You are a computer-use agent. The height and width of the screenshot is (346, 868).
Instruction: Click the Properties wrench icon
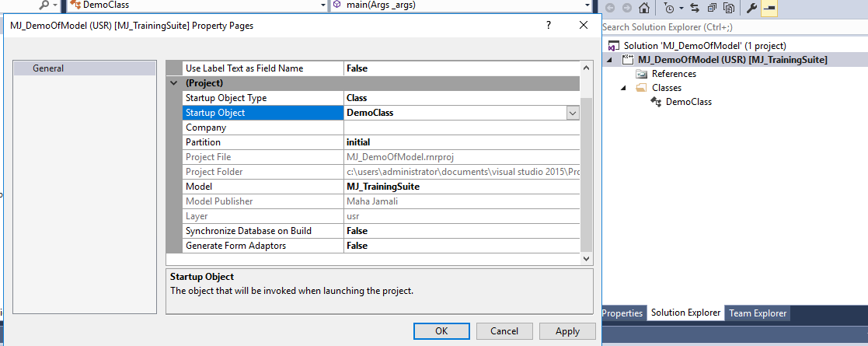751,8
